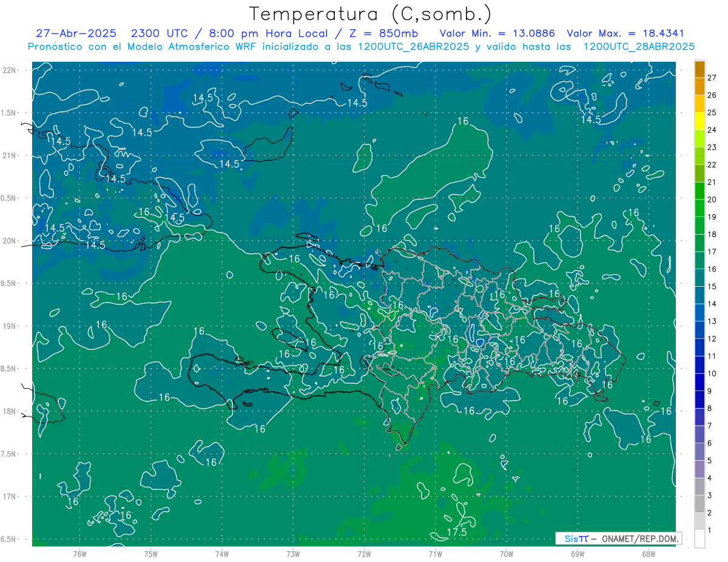Click the '18N' latitude axis label
This screenshot has height=562, width=728.
tap(9, 411)
